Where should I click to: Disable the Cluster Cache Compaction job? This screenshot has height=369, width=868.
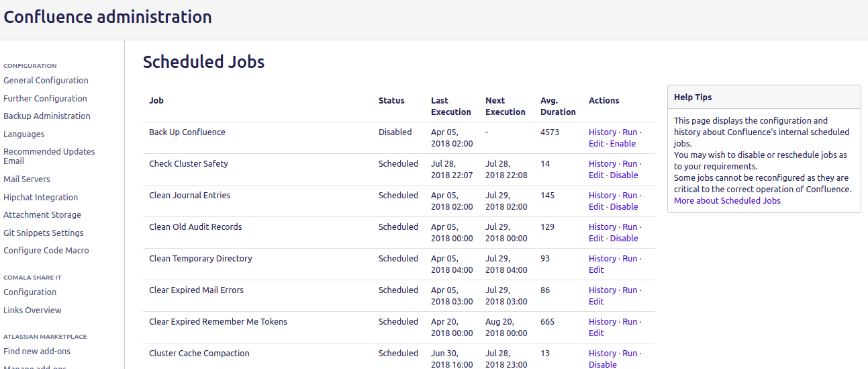[x=602, y=365]
